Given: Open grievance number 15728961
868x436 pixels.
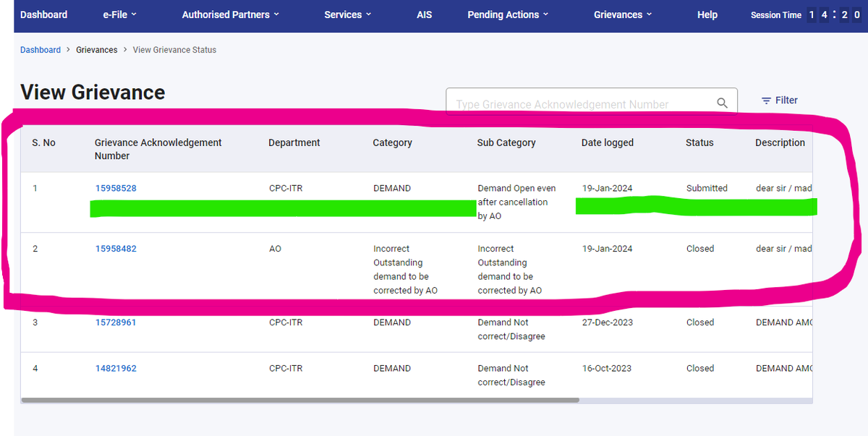Looking at the screenshot, I should pos(116,322).
